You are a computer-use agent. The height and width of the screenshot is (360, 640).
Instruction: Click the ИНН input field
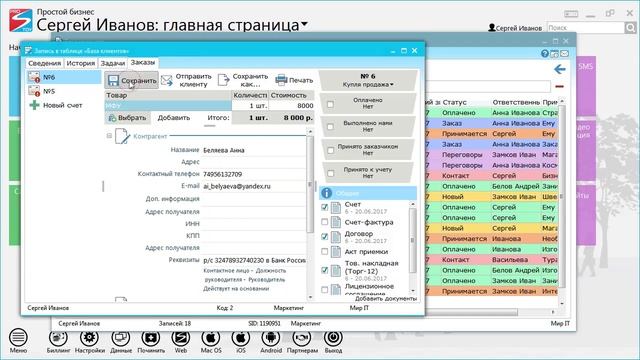[254, 224]
